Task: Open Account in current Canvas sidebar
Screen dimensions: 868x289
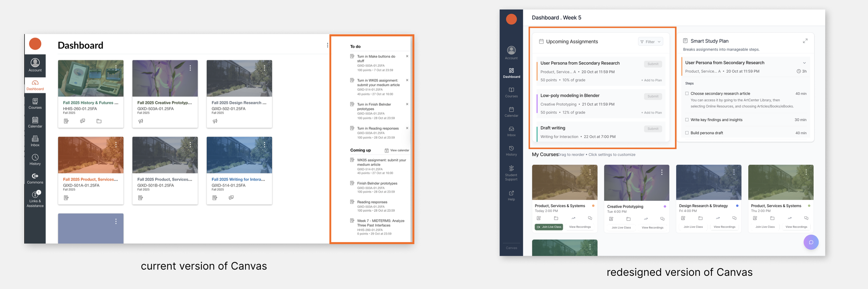Action: (x=35, y=65)
